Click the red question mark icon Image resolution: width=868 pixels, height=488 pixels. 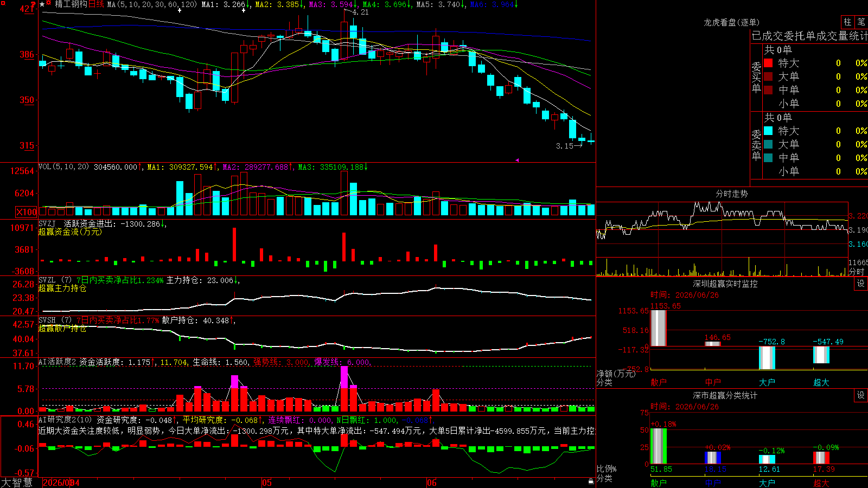click(x=33, y=4)
